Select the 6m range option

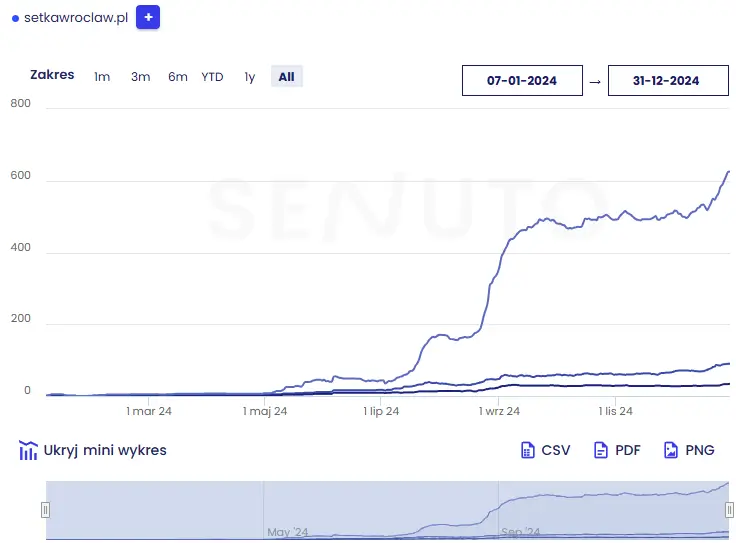click(x=178, y=76)
